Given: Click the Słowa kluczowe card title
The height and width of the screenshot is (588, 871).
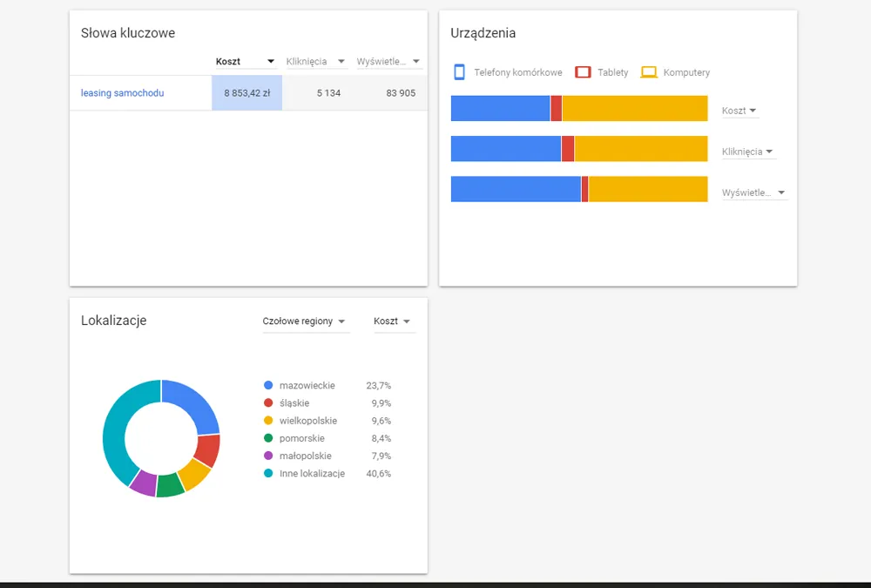Looking at the screenshot, I should (128, 33).
